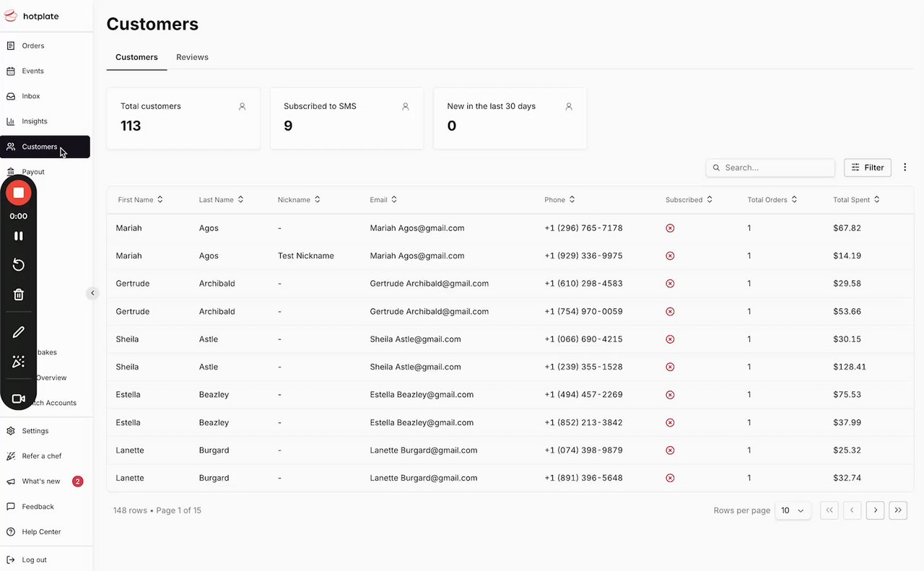Open the Orders menu item
This screenshot has width=924, height=571.
(33, 45)
